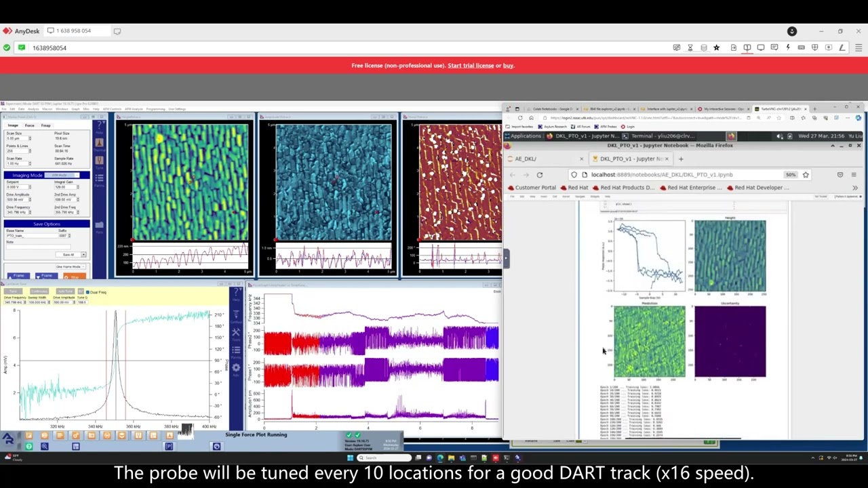
Task: Open the Tools wrench icon in tune sidebar
Action: tap(236, 332)
